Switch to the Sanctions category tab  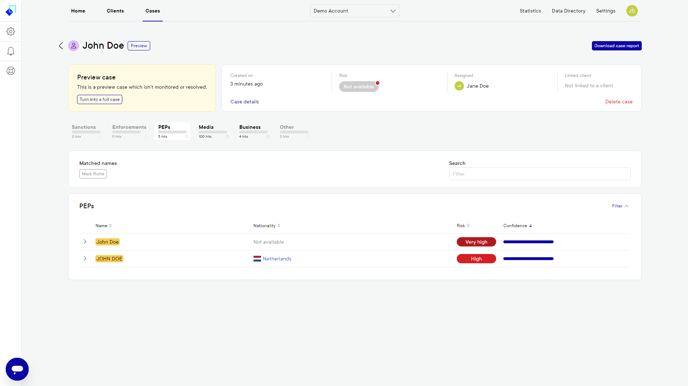[86, 131]
